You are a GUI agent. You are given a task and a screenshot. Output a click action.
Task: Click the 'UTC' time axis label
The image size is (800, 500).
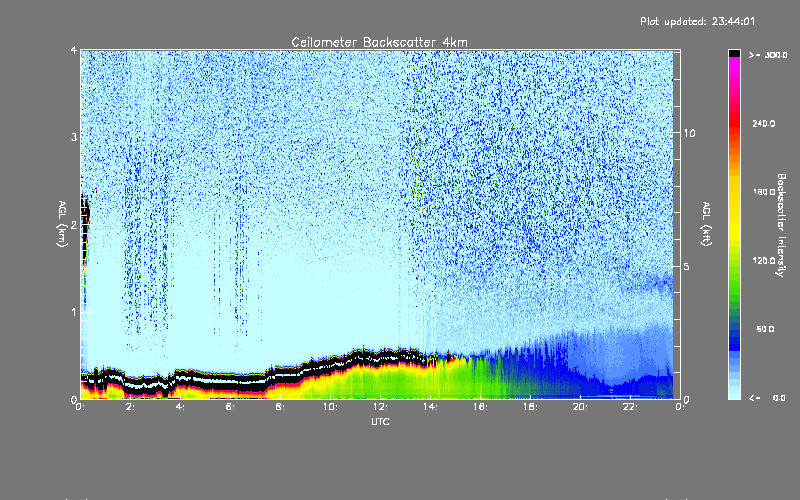380,421
